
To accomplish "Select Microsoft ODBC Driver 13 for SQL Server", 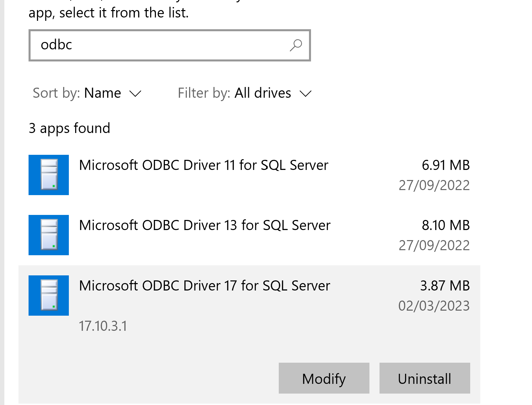I will [205, 225].
